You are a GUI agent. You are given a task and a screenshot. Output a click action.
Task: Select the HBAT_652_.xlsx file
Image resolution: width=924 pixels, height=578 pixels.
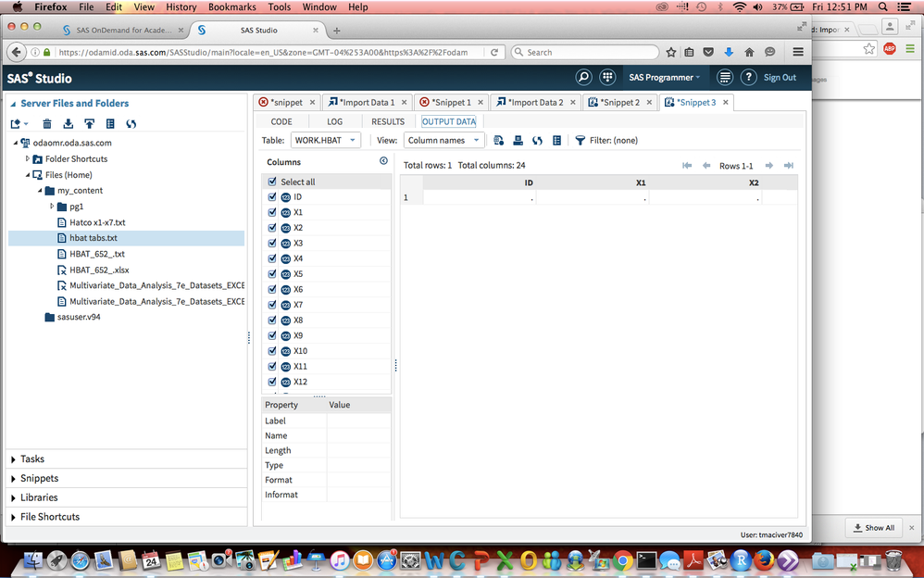pyautogui.click(x=99, y=270)
